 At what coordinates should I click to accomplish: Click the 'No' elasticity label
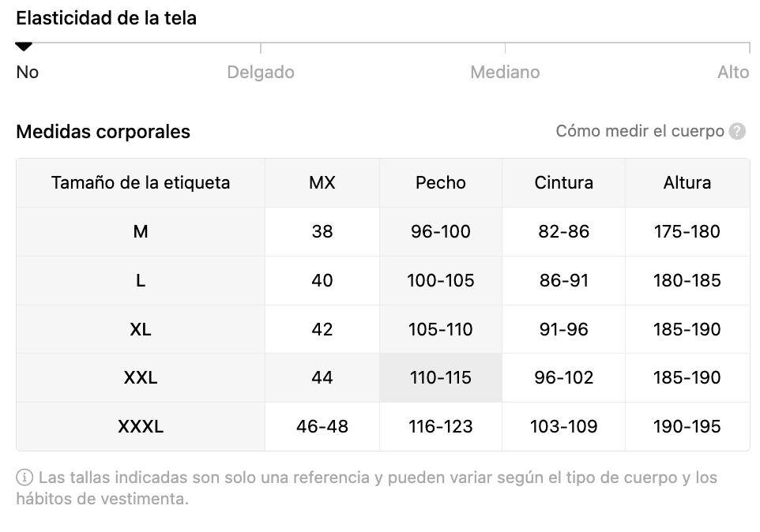click(x=27, y=72)
